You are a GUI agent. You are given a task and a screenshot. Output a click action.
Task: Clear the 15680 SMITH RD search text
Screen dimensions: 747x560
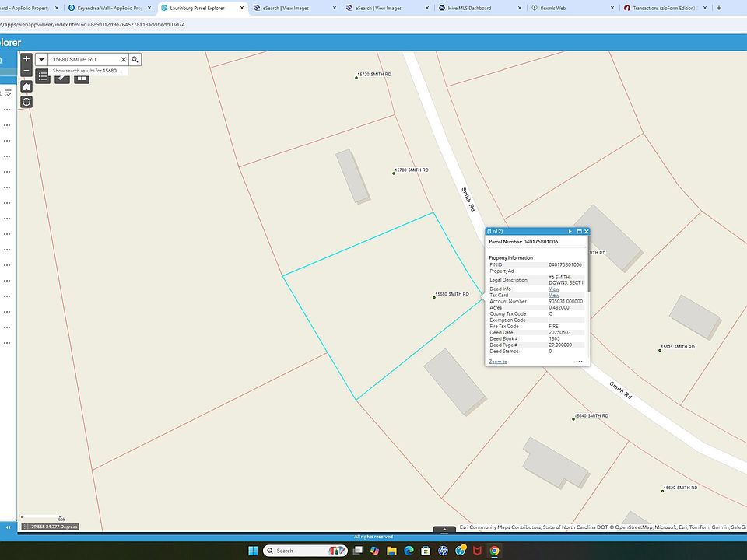click(123, 59)
